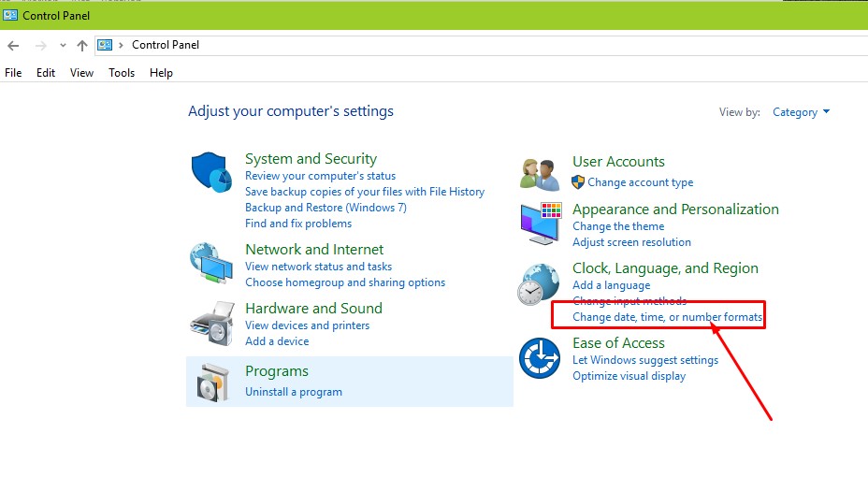The image size is (868, 477).
Task: Open Clock, Language, and Region heading
Action: 665,268
